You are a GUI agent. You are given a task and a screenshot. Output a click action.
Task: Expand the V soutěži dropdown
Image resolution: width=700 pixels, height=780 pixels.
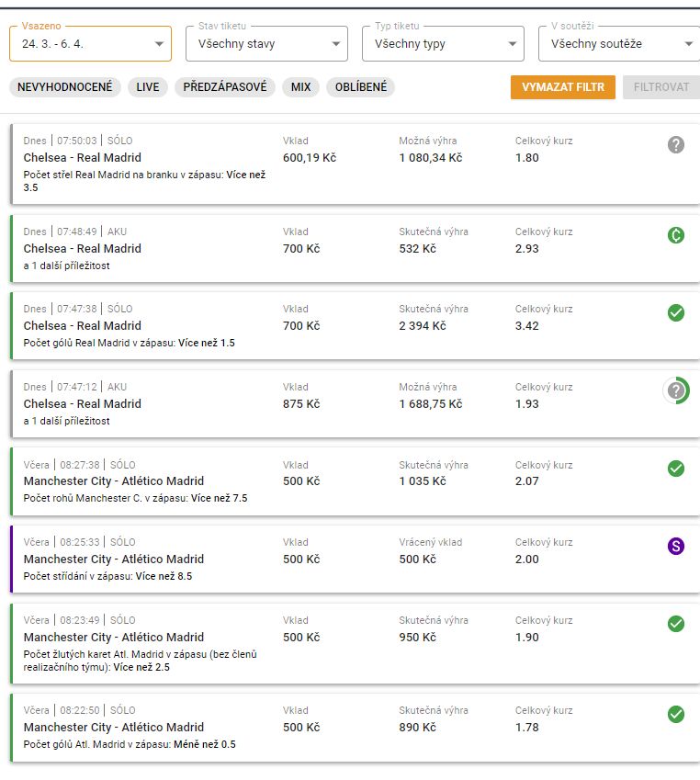point(619,44)
